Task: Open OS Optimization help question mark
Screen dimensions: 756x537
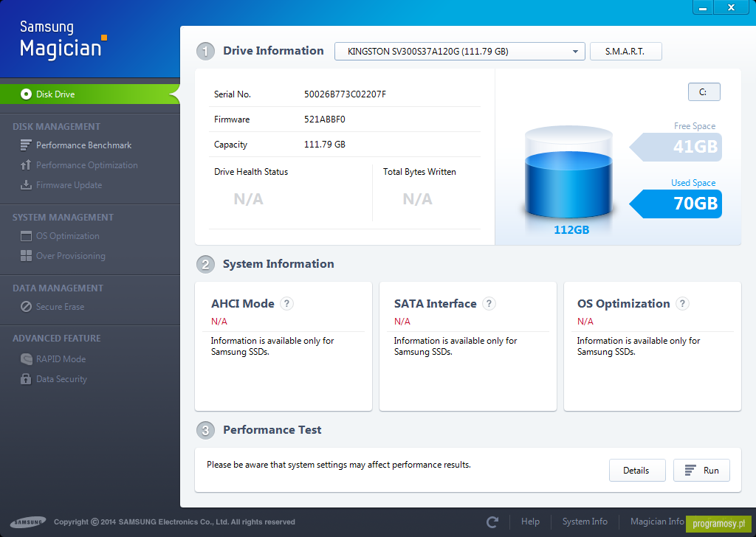Action: pyautogui.click(x=682, y=303)
